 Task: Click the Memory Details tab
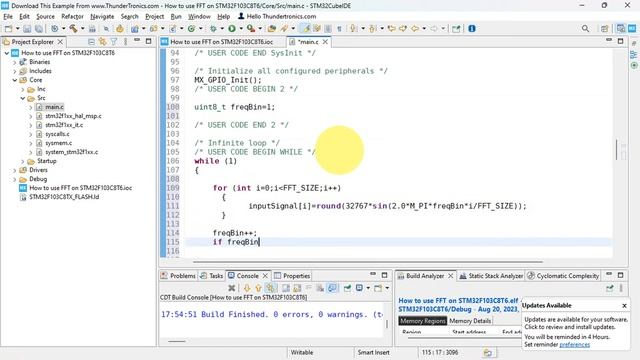coord(470,321)
